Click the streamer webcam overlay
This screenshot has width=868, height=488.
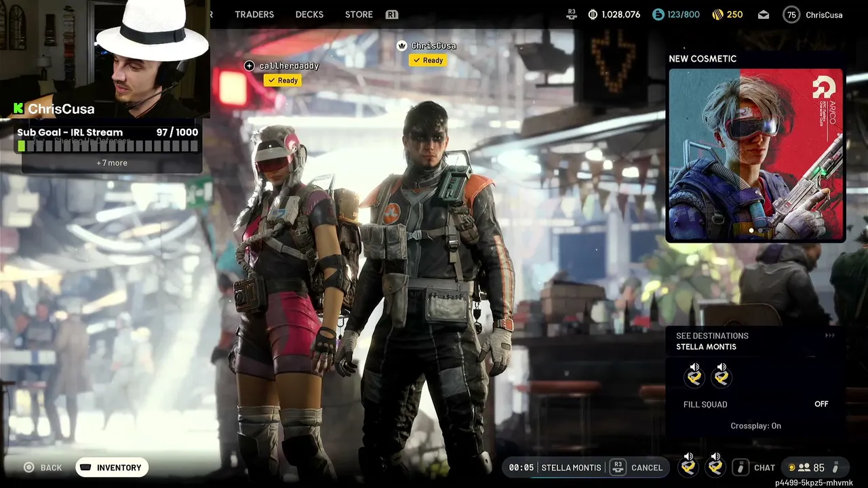(x=105, y=60)
